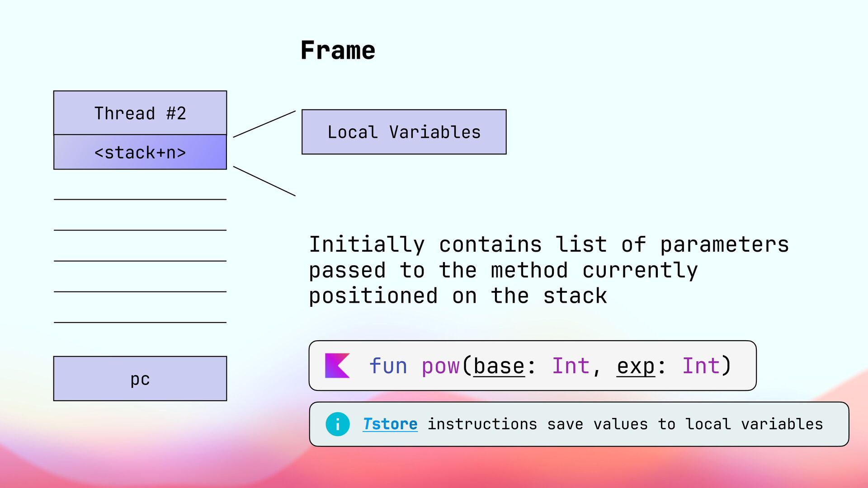Open the Tstore link
This screenshot has height=488, width=868.
(390, 424)
